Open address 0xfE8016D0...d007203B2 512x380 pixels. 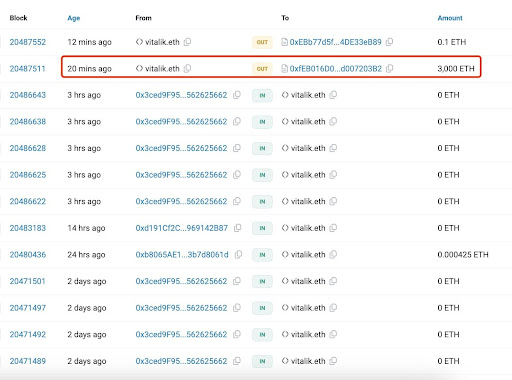coord(336,69)
